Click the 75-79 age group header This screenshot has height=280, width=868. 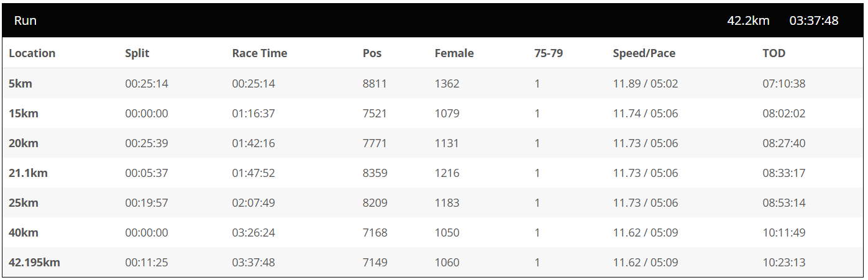tap(549, 53)
